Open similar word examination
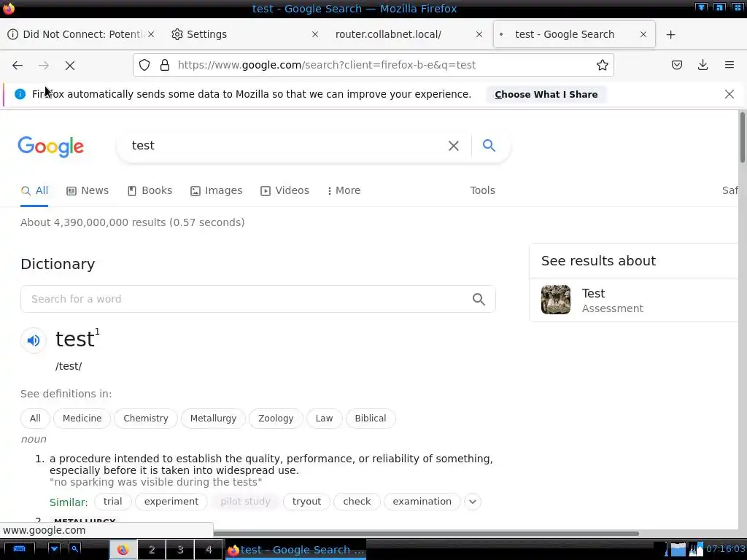 422,502
